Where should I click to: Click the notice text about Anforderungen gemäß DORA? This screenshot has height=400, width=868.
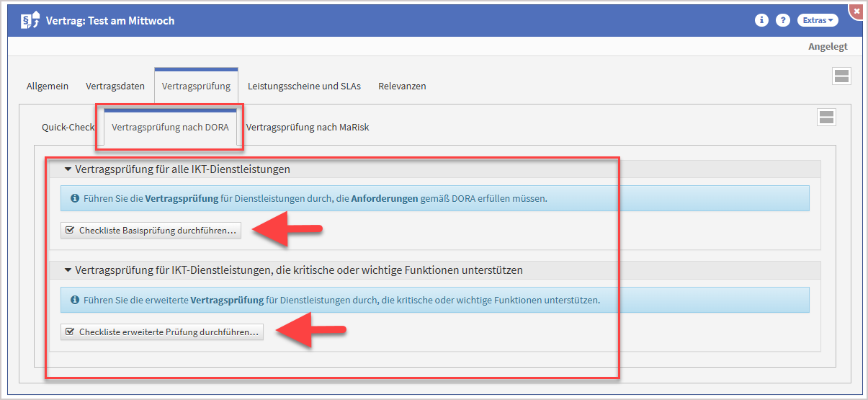tap(315, 198)
